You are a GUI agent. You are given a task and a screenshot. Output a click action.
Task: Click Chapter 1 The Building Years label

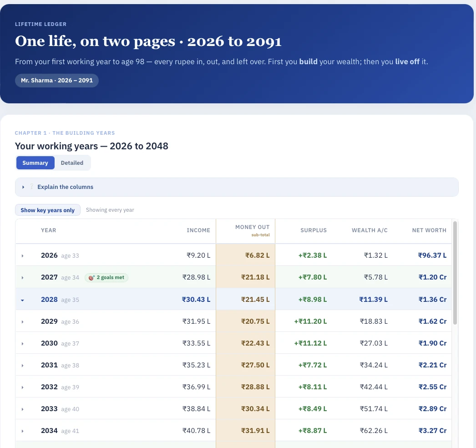tap(65, 133)
